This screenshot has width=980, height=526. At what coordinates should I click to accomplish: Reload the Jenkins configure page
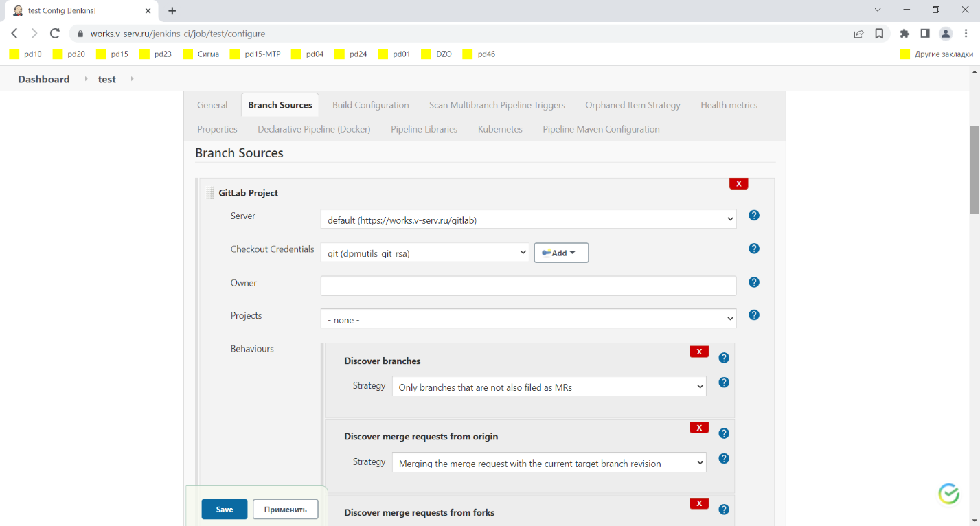click(x=55, y=33)
